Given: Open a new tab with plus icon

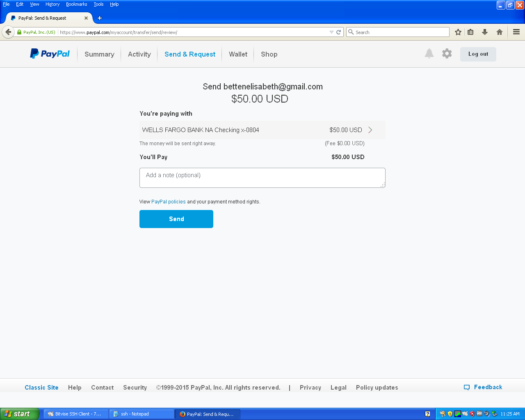Looking at the screenshot, I should [100, 18].
